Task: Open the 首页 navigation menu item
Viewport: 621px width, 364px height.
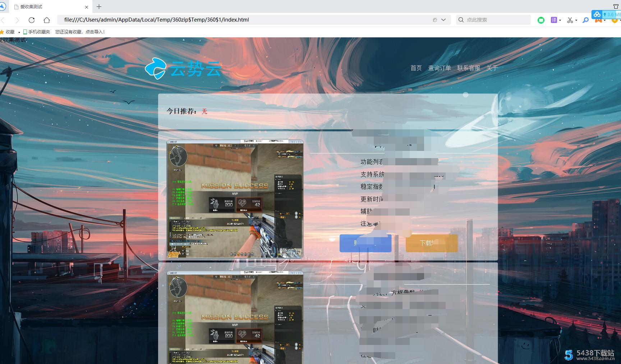Action: [x=416, y=68]
